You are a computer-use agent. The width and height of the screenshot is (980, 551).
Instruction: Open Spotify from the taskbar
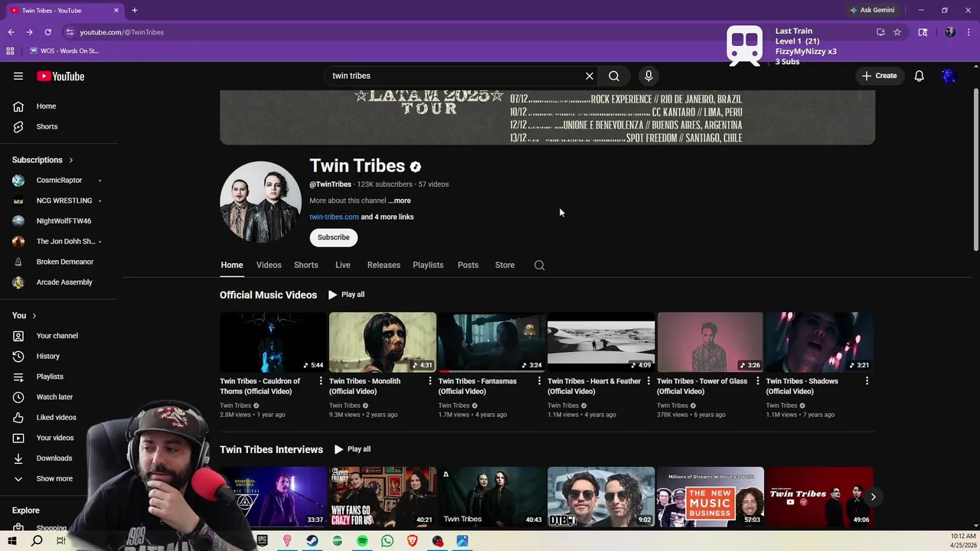362,541
